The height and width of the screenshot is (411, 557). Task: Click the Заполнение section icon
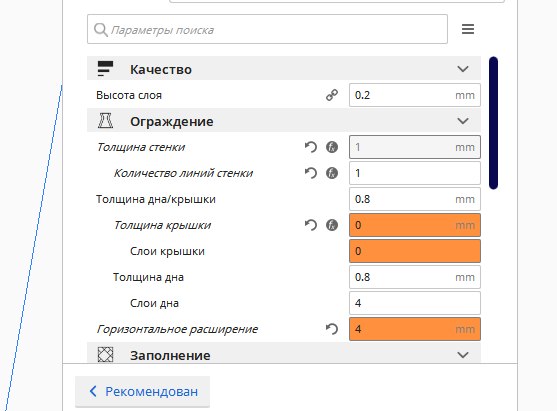click(x=105, y=354)
